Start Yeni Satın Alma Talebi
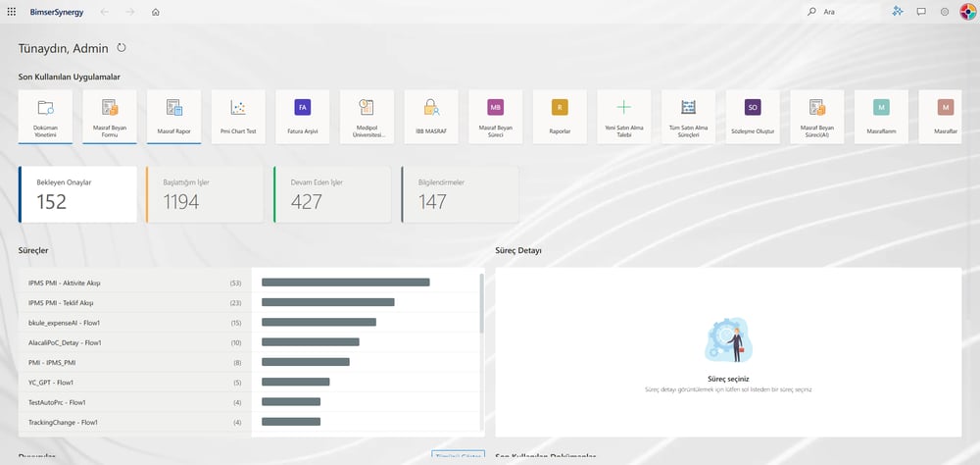Image resolution: width=980 pixels, height=465 pixels. tap(623, 117)
